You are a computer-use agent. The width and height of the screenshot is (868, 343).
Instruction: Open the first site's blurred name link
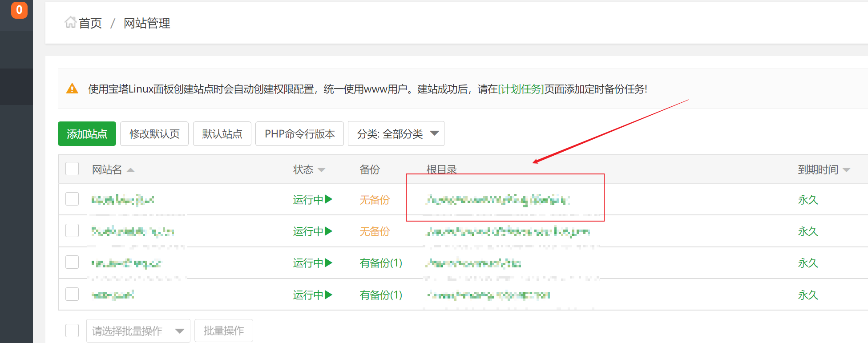click(122, 200)
